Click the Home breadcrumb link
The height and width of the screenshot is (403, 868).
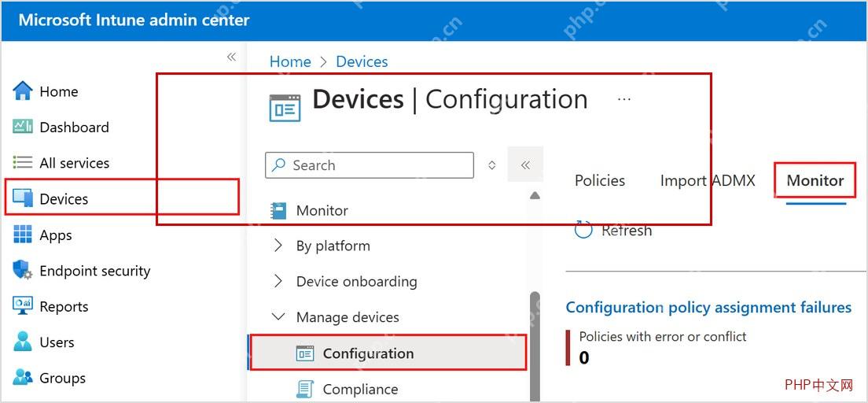point(290,61)
